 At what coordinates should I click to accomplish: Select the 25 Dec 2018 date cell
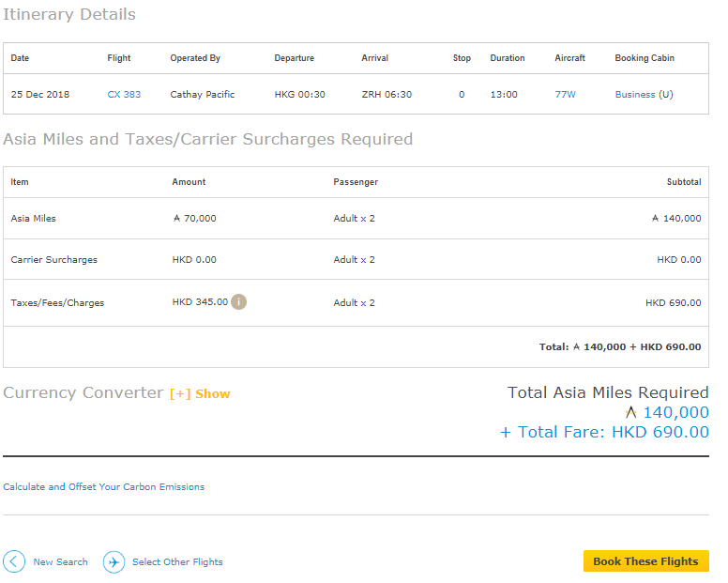40,94
